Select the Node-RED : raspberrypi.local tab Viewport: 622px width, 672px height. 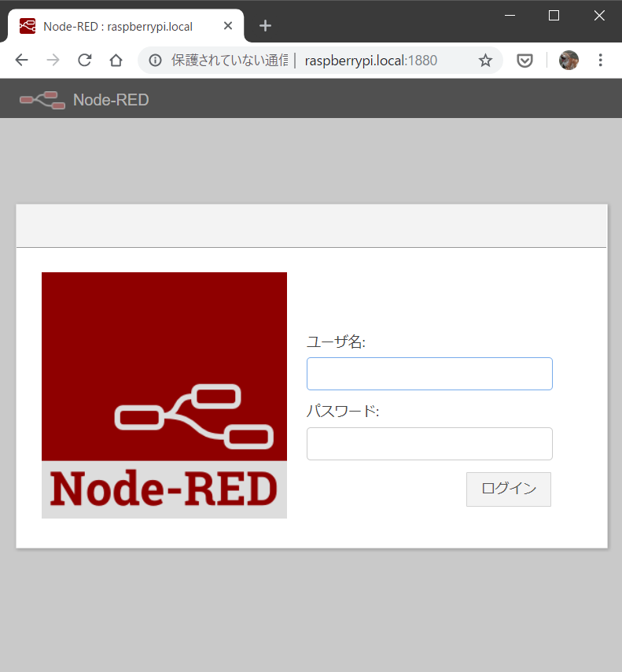tap(126, 26)
